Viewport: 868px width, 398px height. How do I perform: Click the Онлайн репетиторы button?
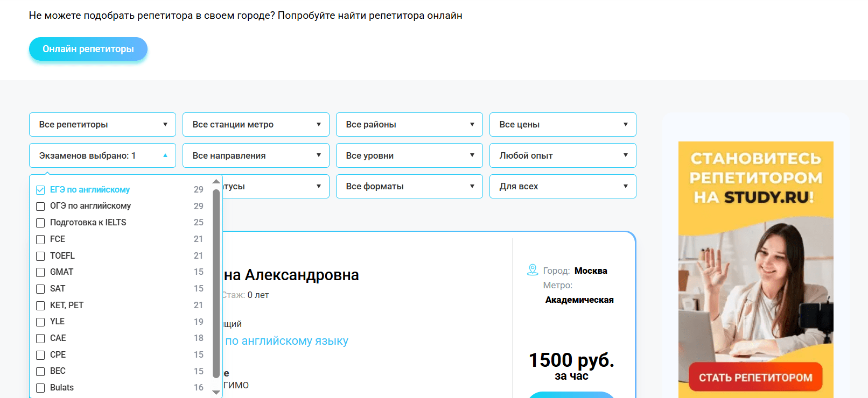coord(88,49)
